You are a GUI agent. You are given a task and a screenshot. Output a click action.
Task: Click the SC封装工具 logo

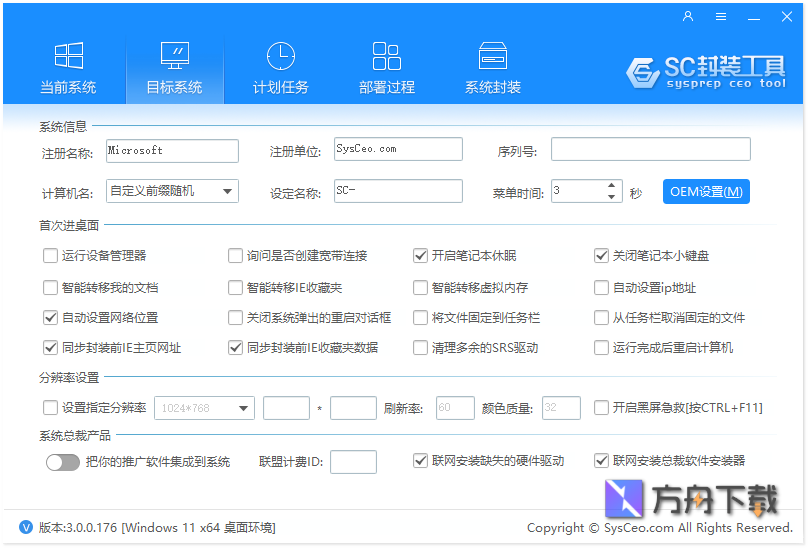pyautogui.click(x=706, y=72)
